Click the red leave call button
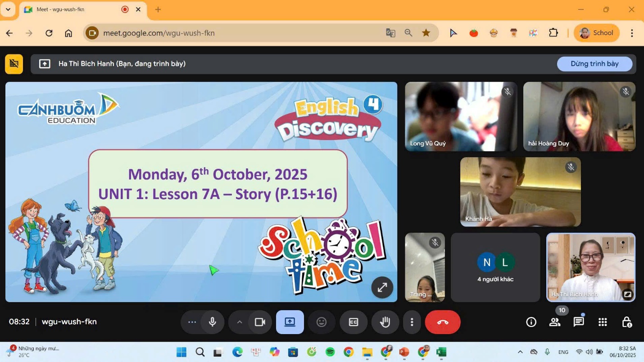644x362 pixels. (443, 322)
